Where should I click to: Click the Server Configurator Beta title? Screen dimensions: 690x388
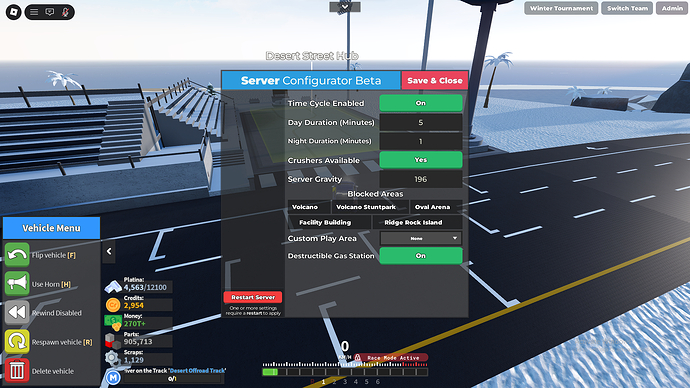(x=311, y=81)
